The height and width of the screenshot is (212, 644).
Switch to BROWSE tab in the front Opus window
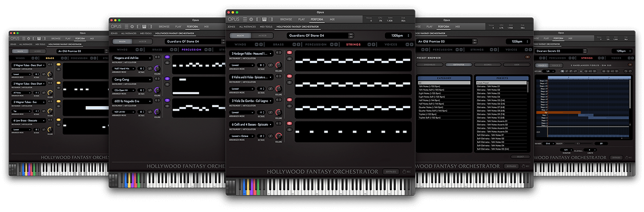coord(286,19)
